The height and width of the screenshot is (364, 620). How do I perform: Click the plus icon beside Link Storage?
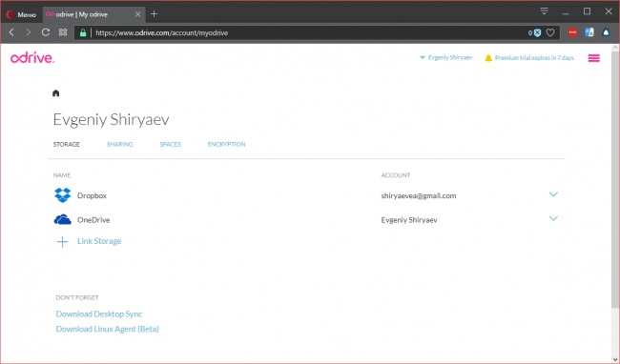tap(62, 242)
